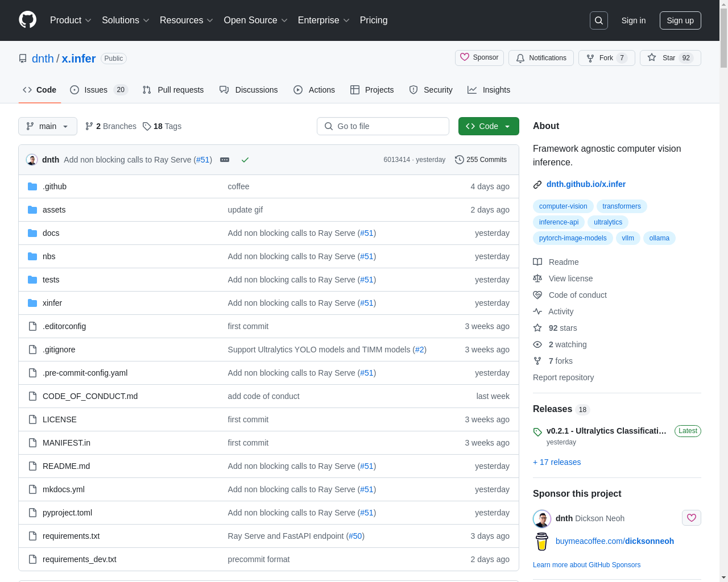Viewport: 728px width, 582px height.
Task: Click the dnth author avatar in commit bar
Action: (x=32, y=160)
